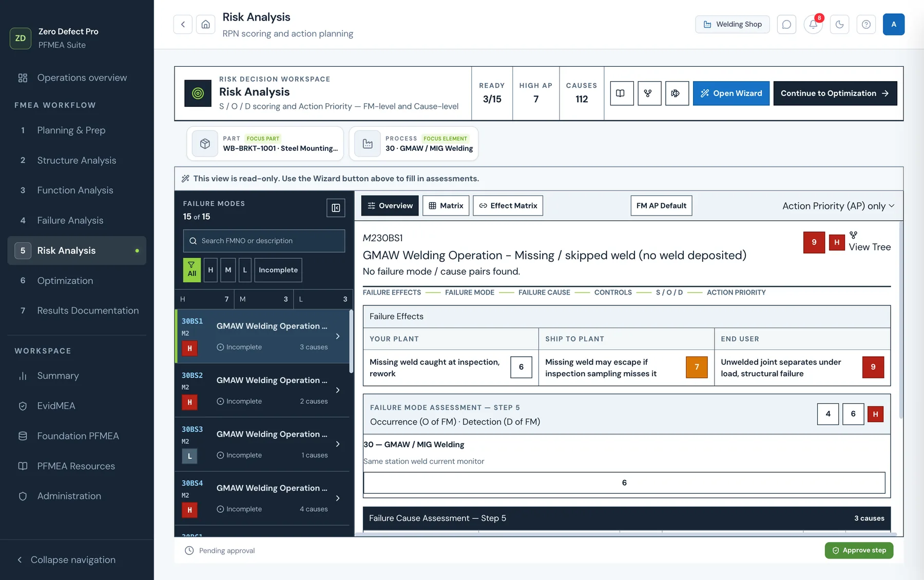Viewport: 924px width, 580px height.
Task: Toggle the failure modes panel layout icon
Action: [336, 208]
